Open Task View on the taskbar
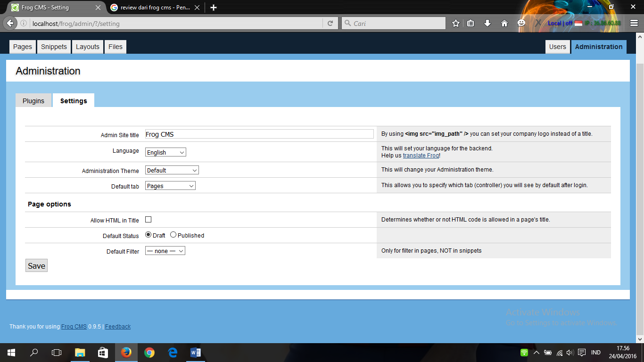Screen dimensions: 644x362 point(57,353)
